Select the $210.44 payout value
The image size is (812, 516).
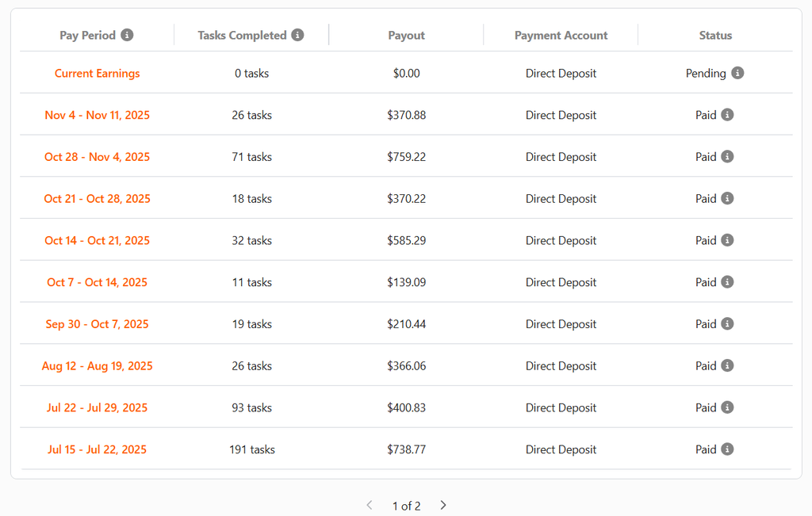[407, 324]
